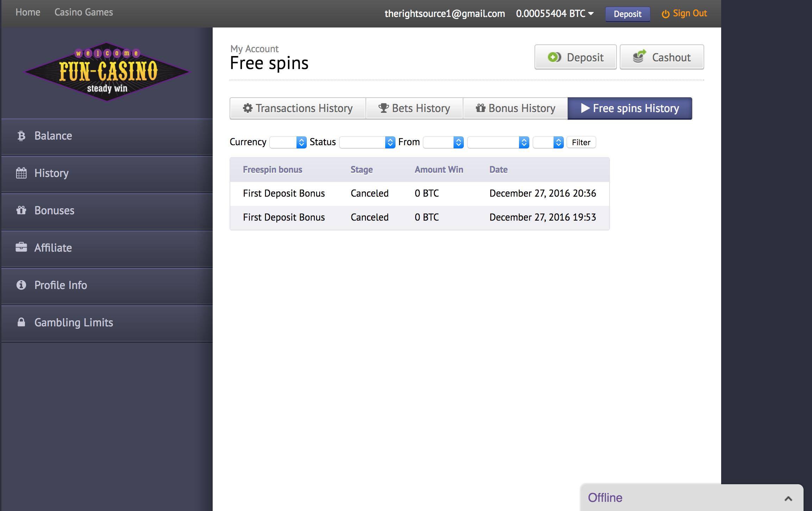The width and height of the screenshot is (812, 511).
Task: Click the info icon beside Profile Info
Action: coord(21,285)
